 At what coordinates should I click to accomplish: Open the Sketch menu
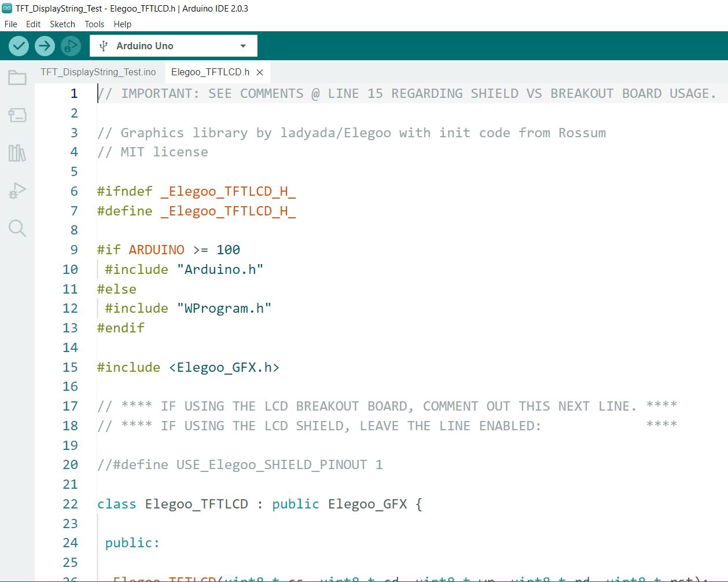pyautogui.click(x=62, y=24)
